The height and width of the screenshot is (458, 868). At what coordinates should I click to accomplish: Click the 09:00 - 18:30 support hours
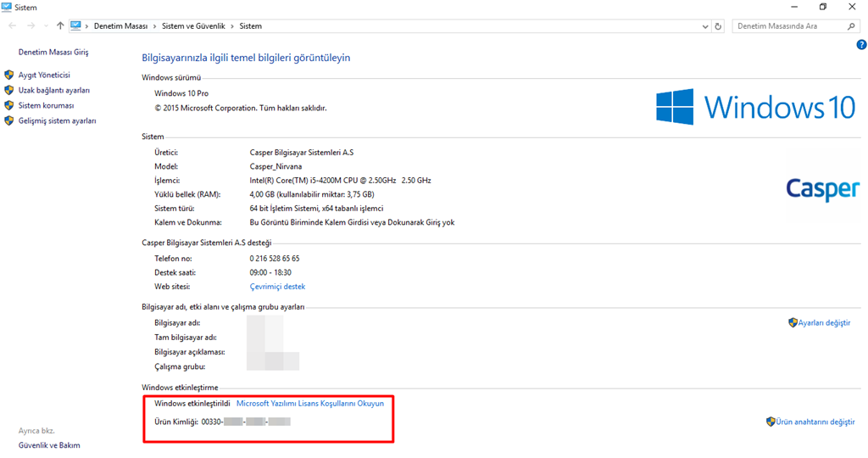click(x=270, y=272)
